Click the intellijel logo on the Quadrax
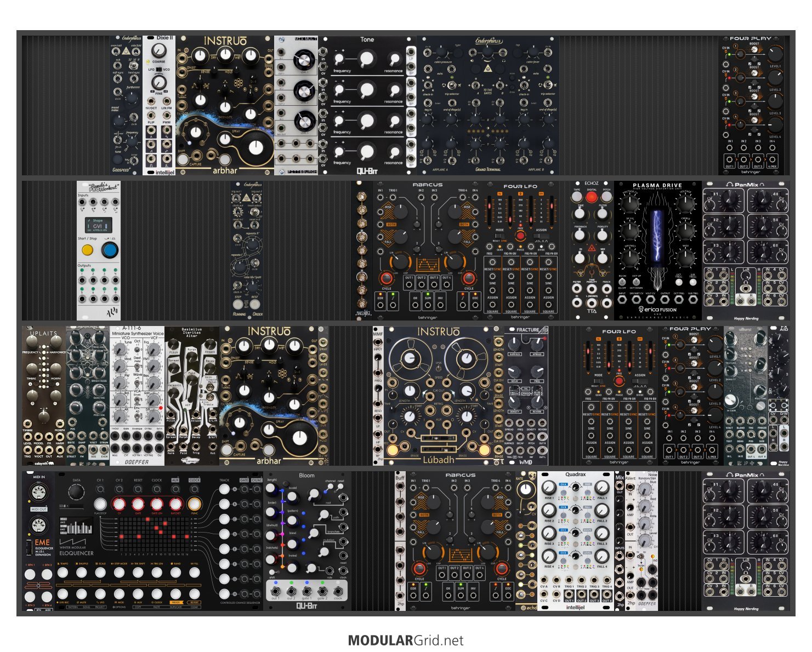812x652 pixels. (x=575, y=607)
